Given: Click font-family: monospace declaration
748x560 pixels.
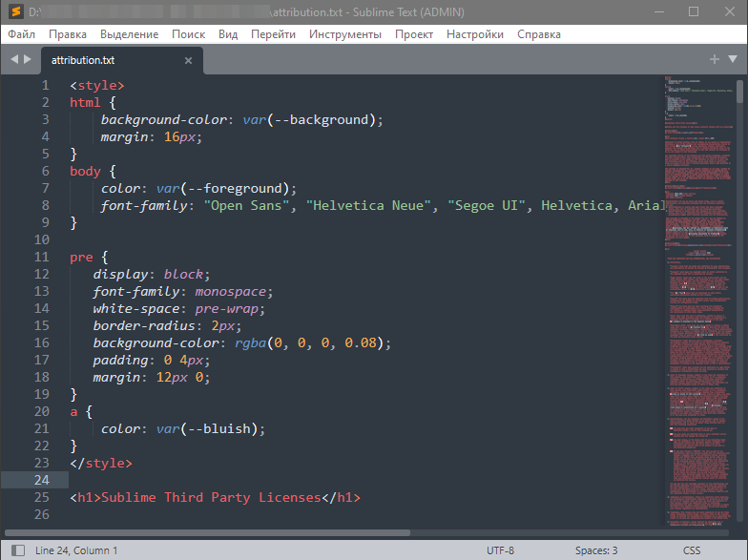Looking at the screenshot, I should tap(183, 292).
